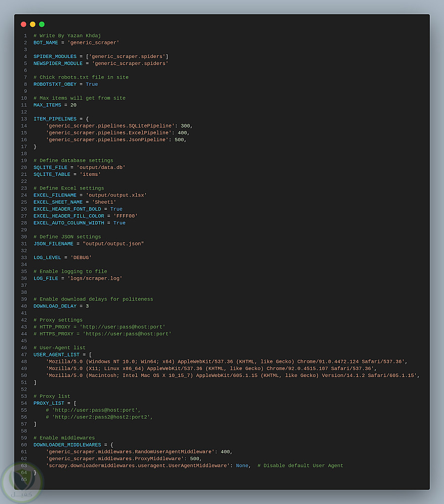Click the comment '# Proxy list'

(x=52, y=396)
